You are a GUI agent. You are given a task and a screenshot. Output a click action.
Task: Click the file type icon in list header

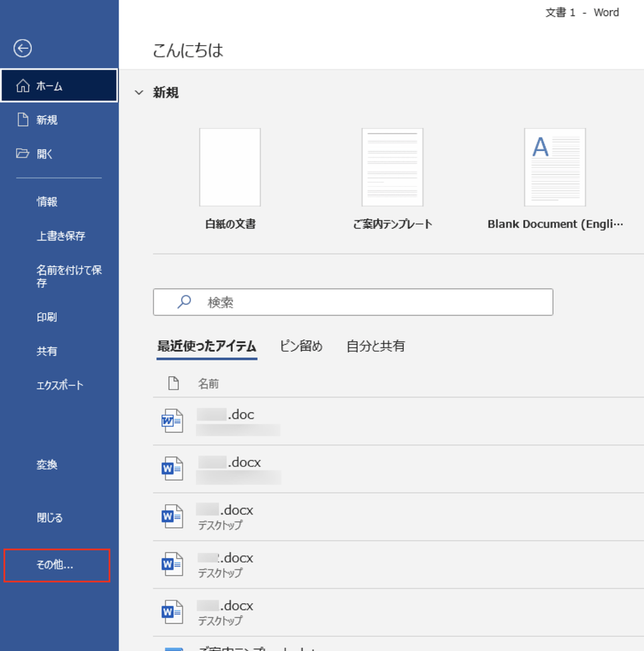coord(173,383)
